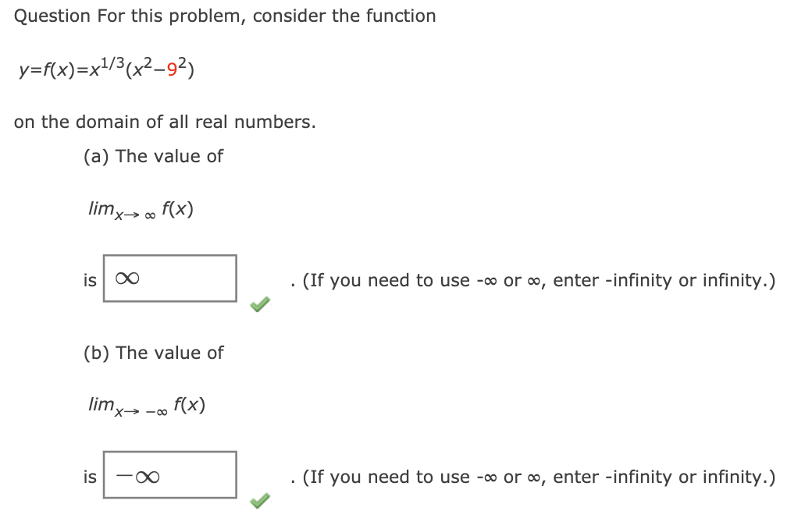The width and height of the screenshot is (812, 529).
Task: Select the answer input field for part (b)
Action: 169,476
